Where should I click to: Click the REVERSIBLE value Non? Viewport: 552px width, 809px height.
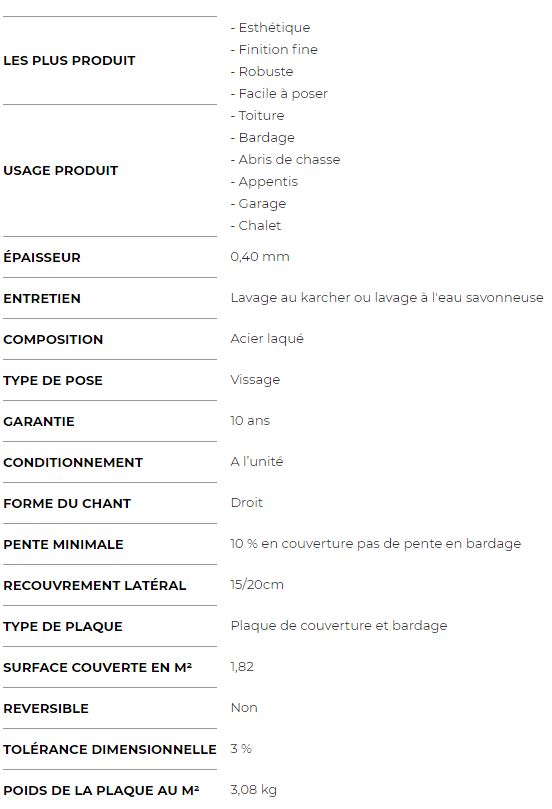pyautogui.click(x=244, y=707)
